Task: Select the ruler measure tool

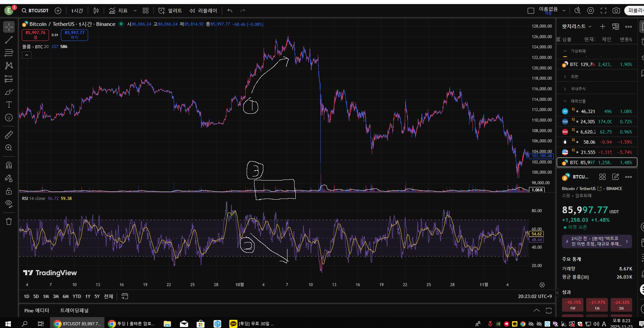Action: (x=9, y=135)
